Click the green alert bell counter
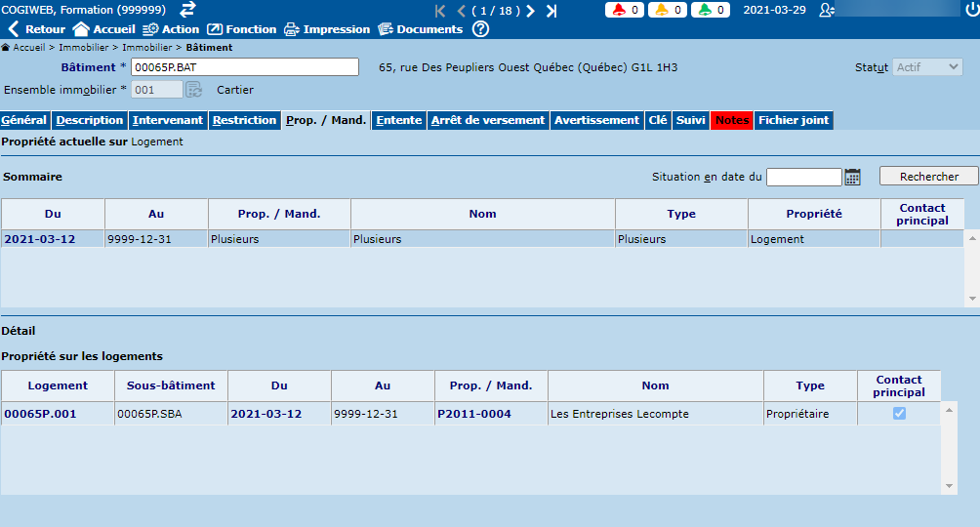This screenshot has width=980, height=527. tap(710, 10)
